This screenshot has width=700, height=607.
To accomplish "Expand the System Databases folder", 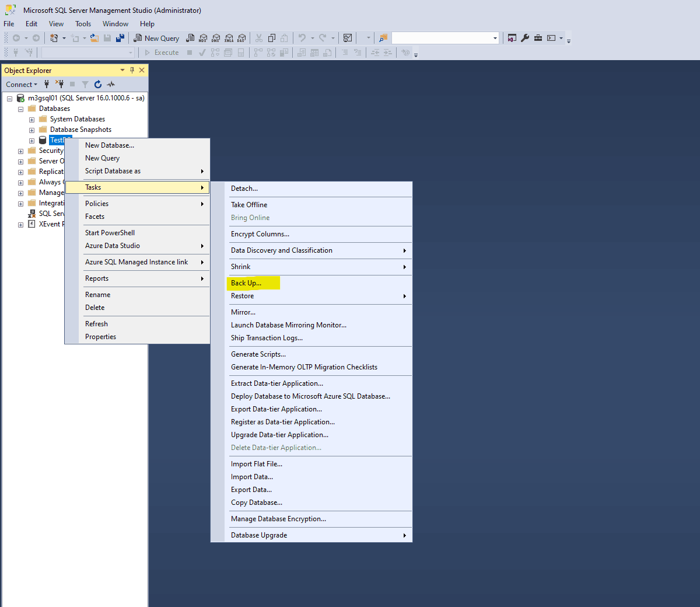I will pyautogui.click(x=32, y=120).
